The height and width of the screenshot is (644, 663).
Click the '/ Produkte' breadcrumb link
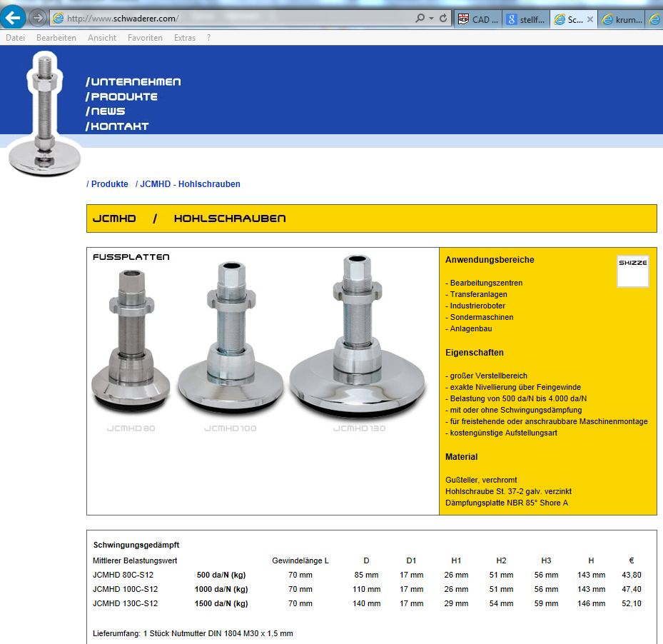(x=107, y=184)
